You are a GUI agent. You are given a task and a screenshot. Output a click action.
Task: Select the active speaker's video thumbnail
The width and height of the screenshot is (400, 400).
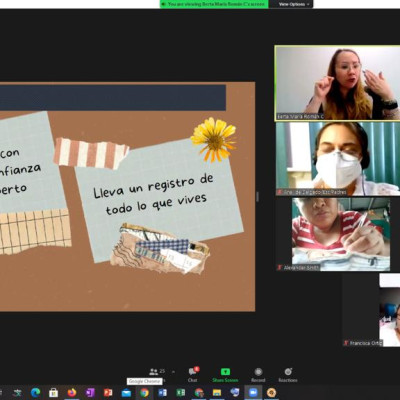[x=337, y=83]
